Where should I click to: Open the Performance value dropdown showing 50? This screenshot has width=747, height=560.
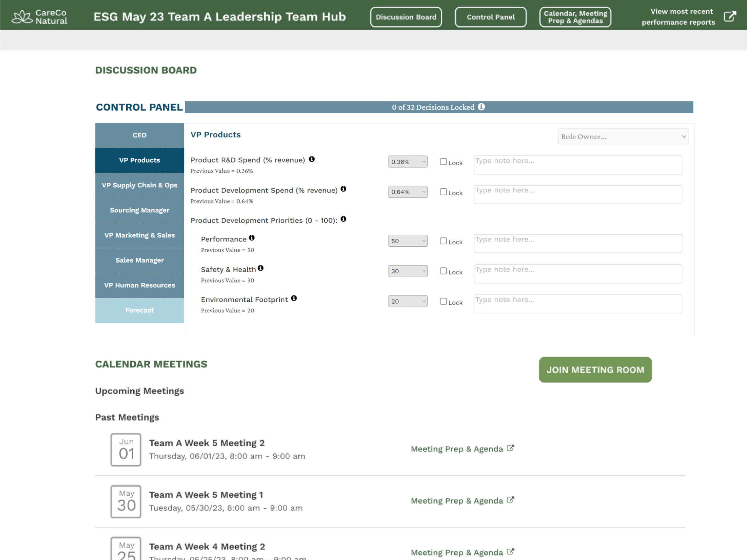pyautogui.click(x=408, y=241)
